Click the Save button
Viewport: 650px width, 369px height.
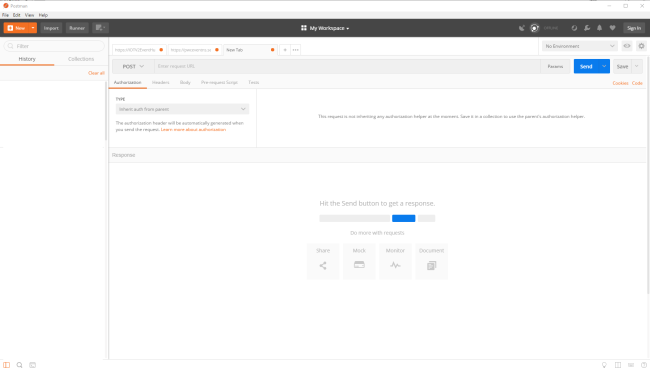622,66
